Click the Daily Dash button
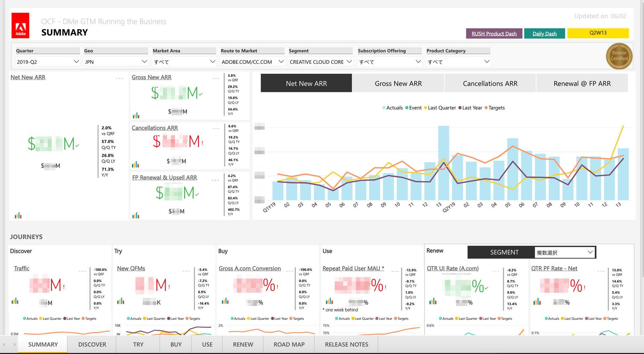Image resolution: width=644 pixels, height=354 pixels. (x=544, y=33)
